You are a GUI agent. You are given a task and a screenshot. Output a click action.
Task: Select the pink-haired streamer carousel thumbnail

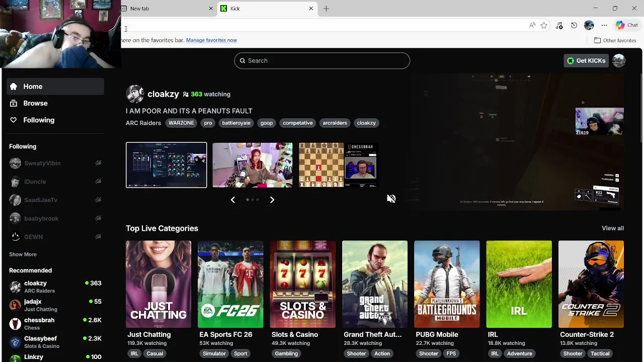click(252, 165)
